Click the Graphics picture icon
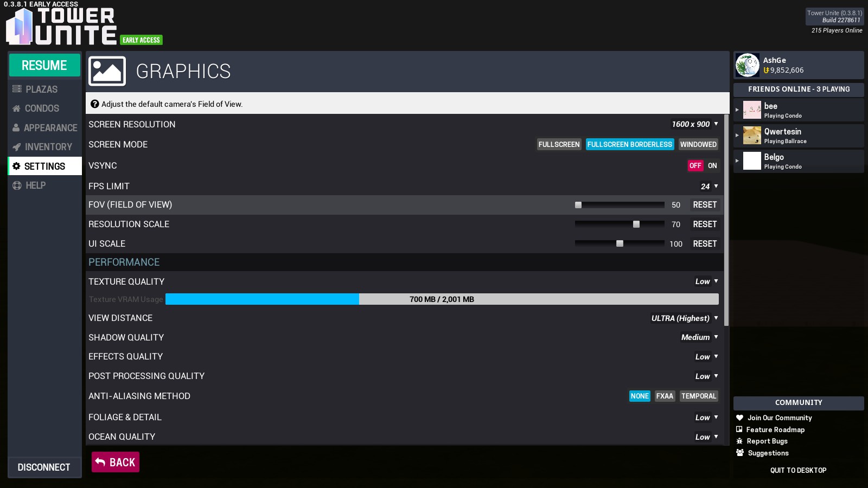This screenshot has height=488, width=868. [x=107, y=71]
